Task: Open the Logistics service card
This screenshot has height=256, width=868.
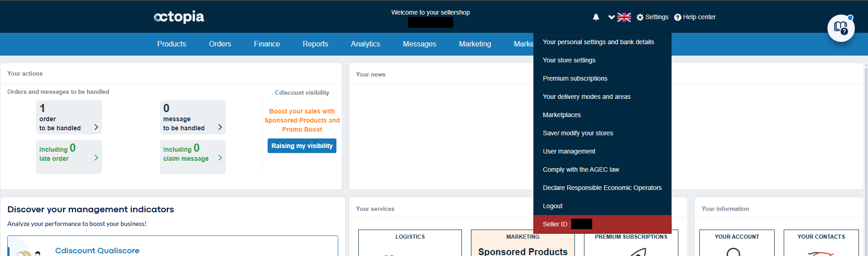Action: (x=410, y=243)
